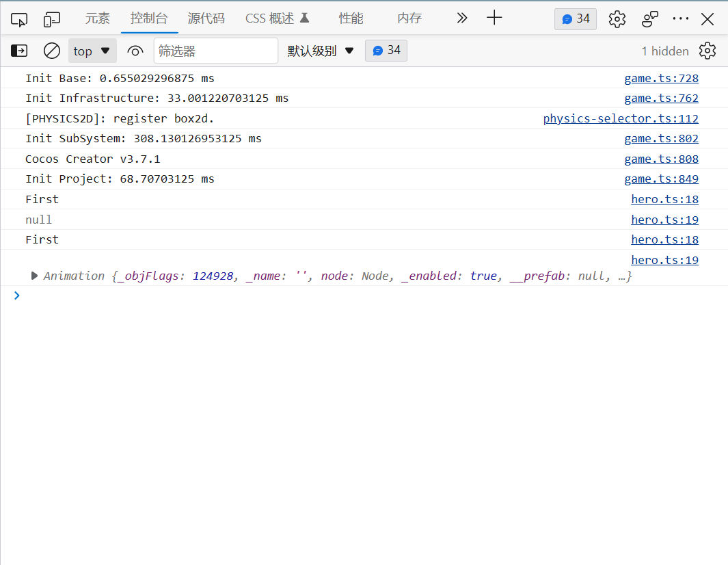The width and height of the screenshot is (728, 565).
Task: Select the '[PHYSICS2D]: register box2d.' message
Action: click(120, 118)
